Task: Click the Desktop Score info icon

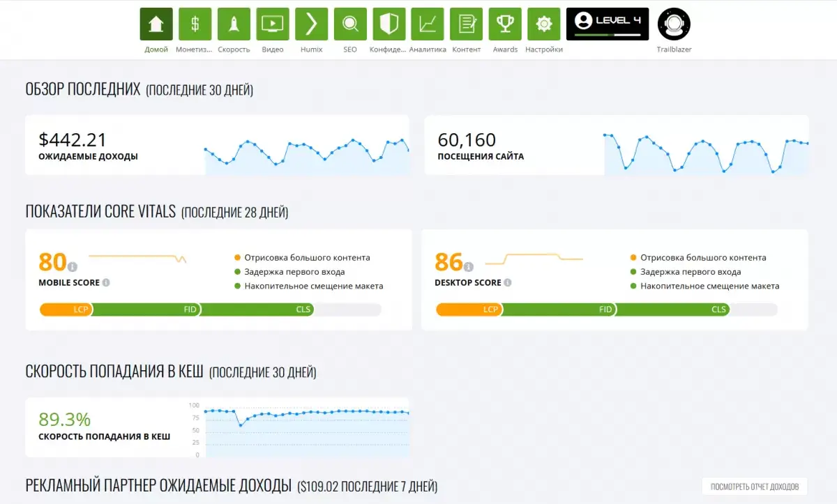Action: point(508,283)
